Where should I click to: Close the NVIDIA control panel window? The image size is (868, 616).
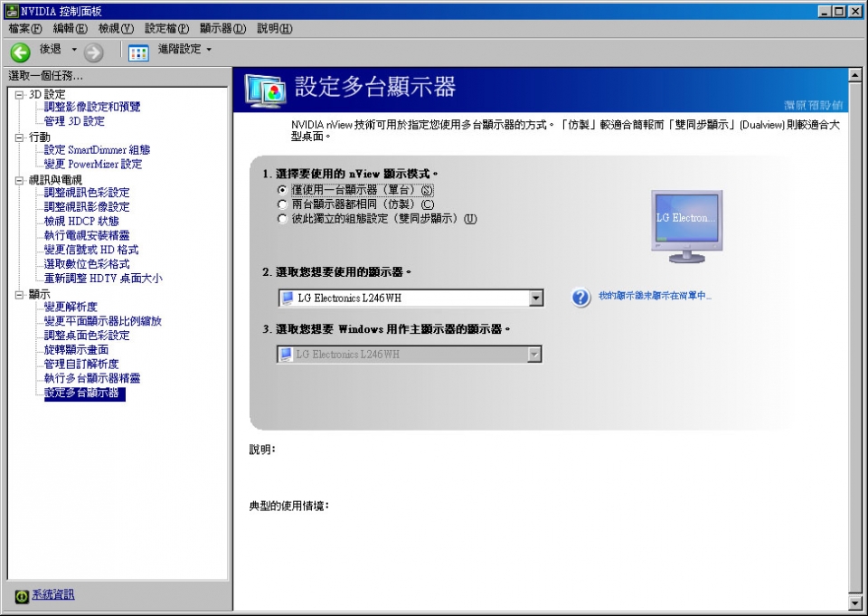coord(854,11)
